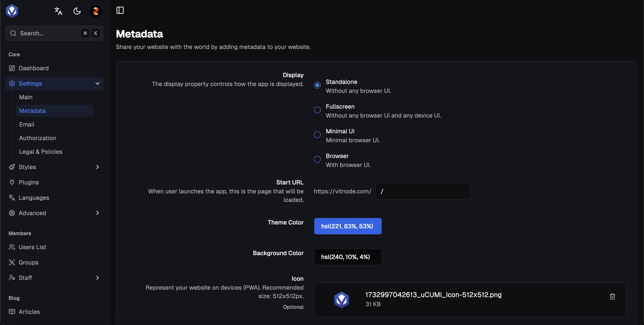Open the Groups page
Image resolution: width=644 pixels, height=325 pixels.
[x=54, y=263]
